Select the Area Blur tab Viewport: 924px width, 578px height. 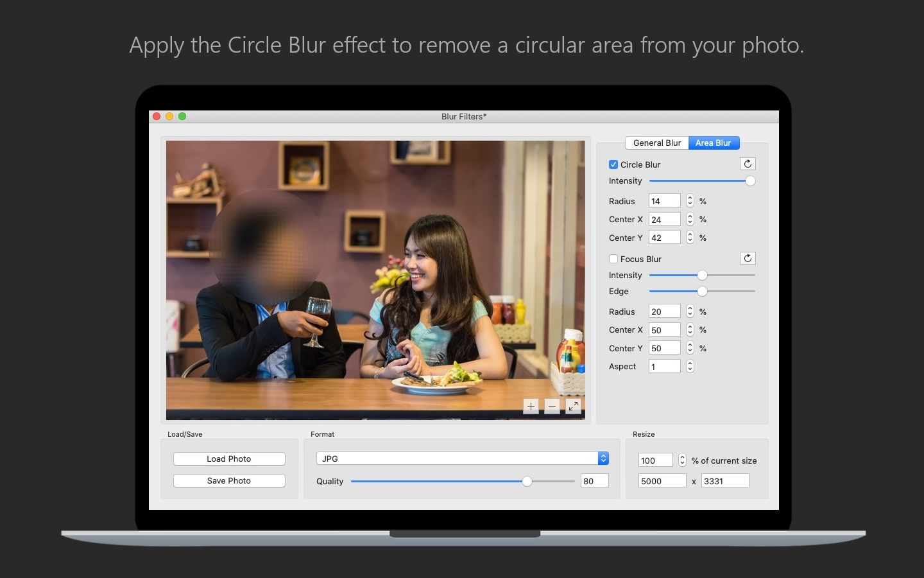click(x=713, y=143)
